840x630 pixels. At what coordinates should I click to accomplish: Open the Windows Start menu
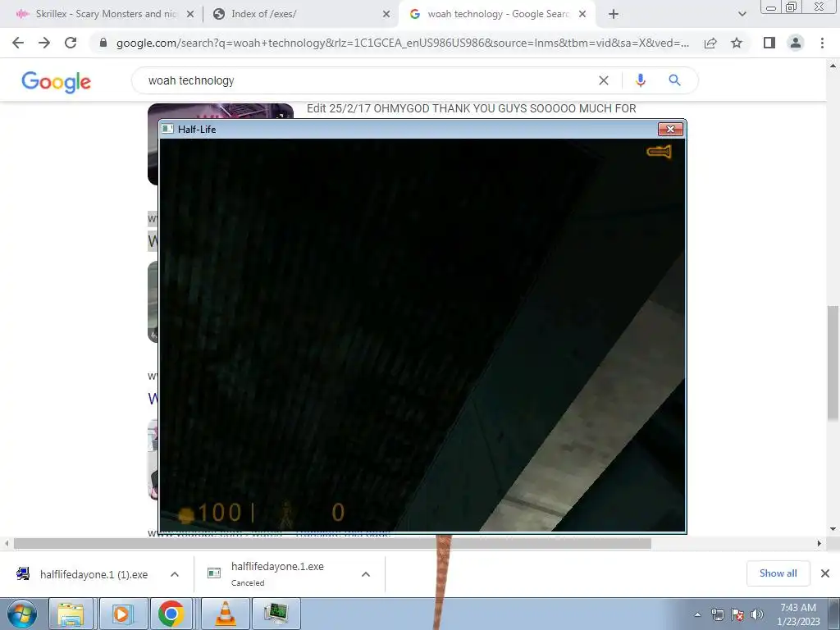(x=21, y=614)
